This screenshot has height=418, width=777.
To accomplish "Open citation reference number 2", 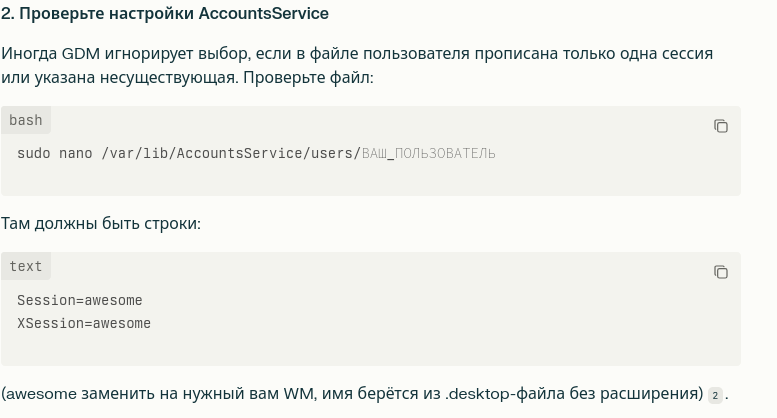I will 715,396.
